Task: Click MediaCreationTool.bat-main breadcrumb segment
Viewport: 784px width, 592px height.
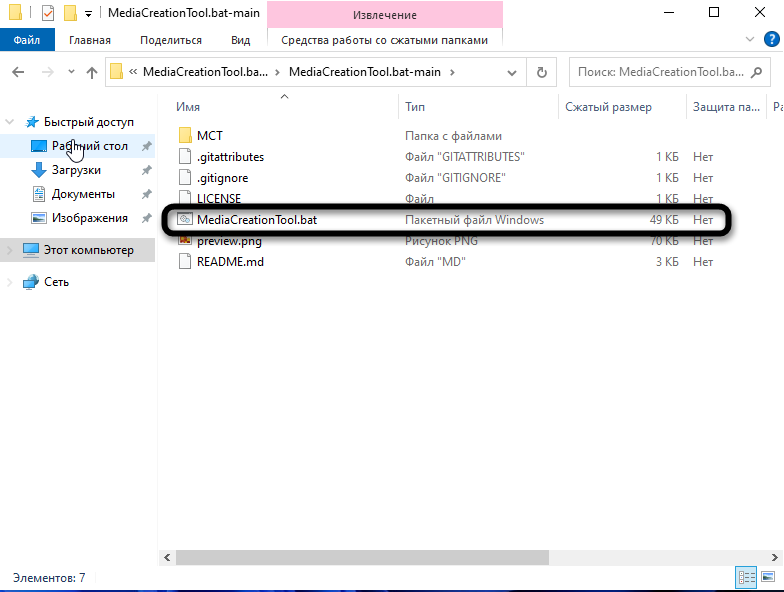Action: tap(365, 72)
